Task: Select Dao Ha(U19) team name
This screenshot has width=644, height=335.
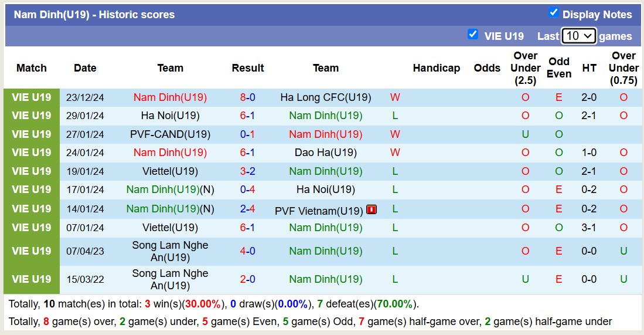Action: point(325,153)
